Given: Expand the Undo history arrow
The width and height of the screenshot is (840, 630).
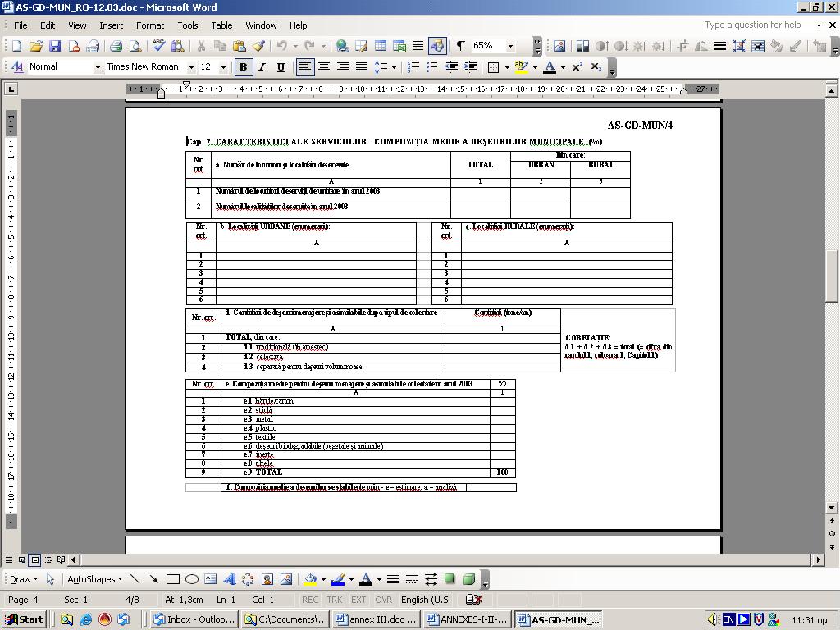Looking at the screenshot, I should click(x=295, y=47).
